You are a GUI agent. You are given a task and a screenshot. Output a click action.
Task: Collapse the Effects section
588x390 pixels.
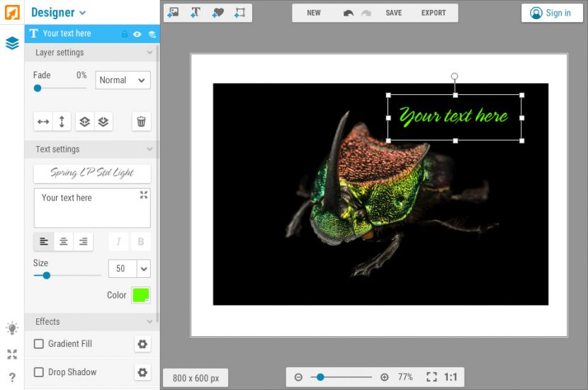point(149,322)
